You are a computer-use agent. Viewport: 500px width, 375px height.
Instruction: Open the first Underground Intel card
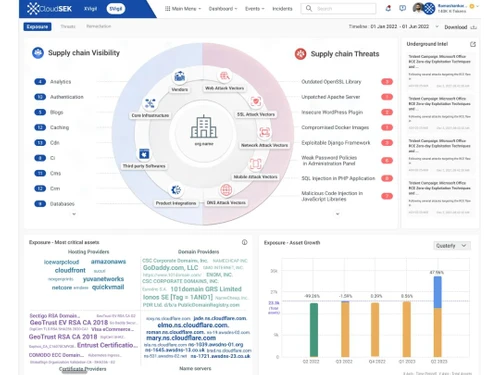click(x=439, y=71)
